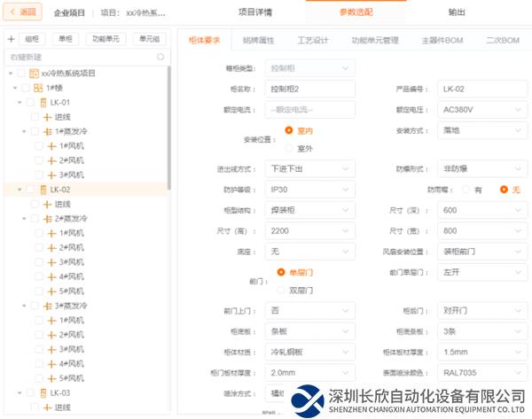Open the 防护等级 IP30 dropdown
The height and width of the screenshot is (419, 532).
tap(310, 189)
